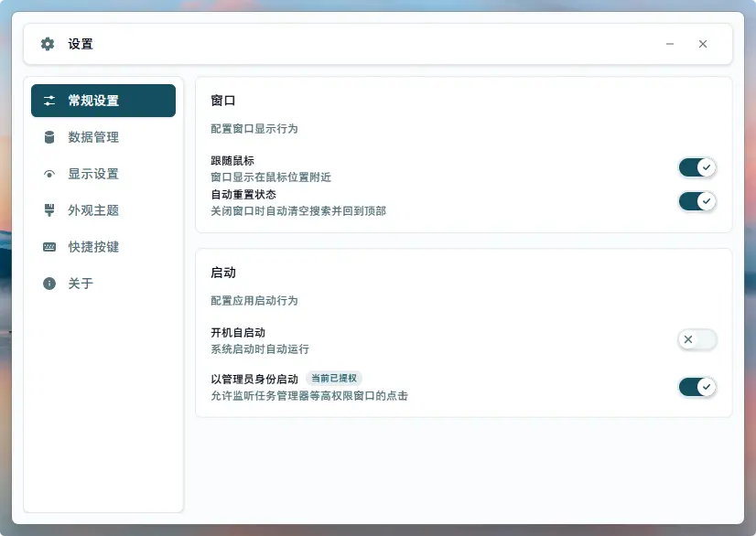Enable the 开机自启动 switch
The height and width of the screenshot is (536, 756).
697,339
